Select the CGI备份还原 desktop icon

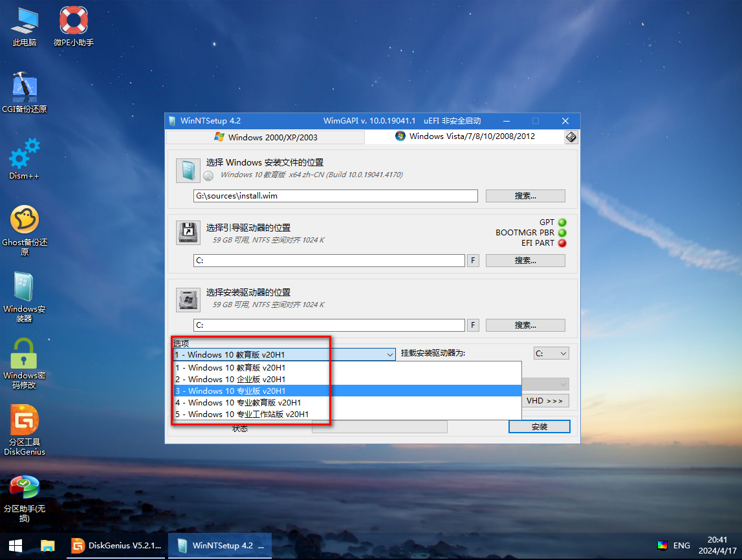point(25,92)
